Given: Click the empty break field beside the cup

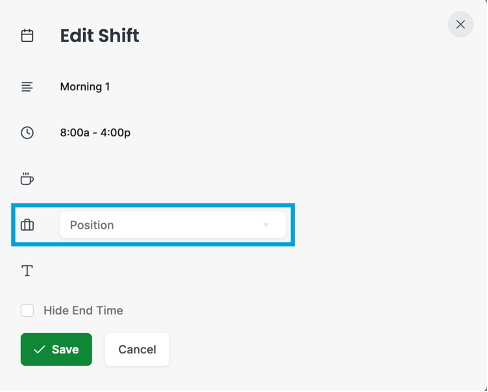Looking at the screenshot, I should [173, 179].
